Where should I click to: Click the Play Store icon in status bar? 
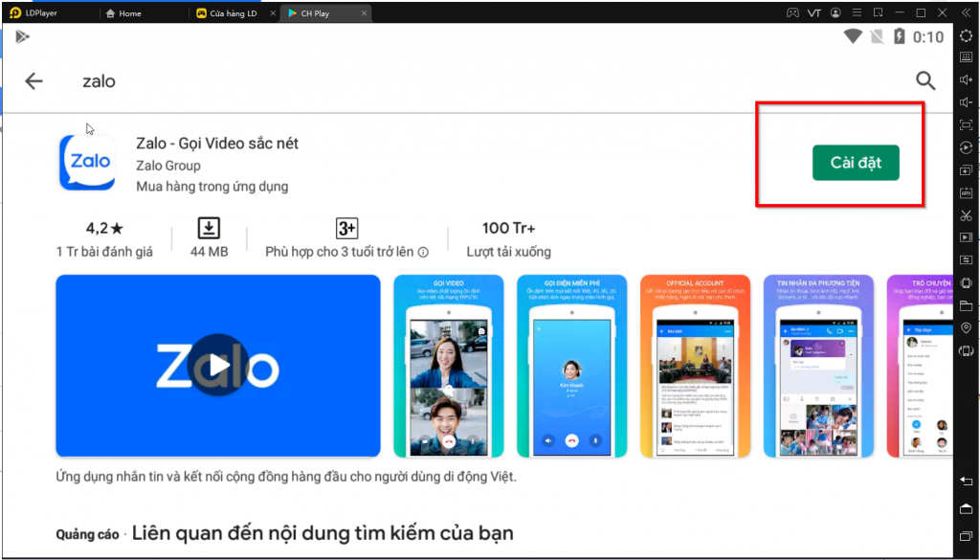point(23,37)
